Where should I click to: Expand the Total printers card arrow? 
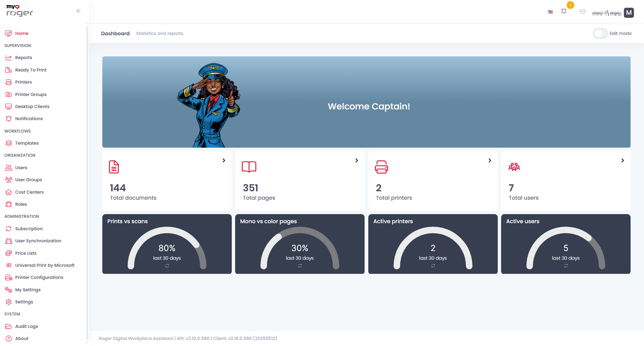point(490,160)
